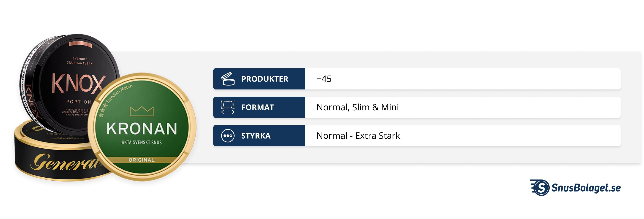The height and width of the screenshot is (219, 644).
Task: Click the +45 products value field
Action: tap(324, 79)
